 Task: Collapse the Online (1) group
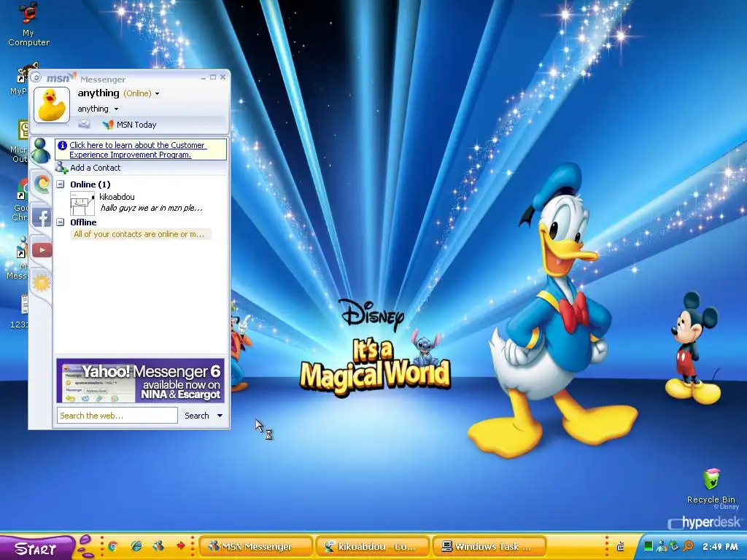click(x=61, y=184)
